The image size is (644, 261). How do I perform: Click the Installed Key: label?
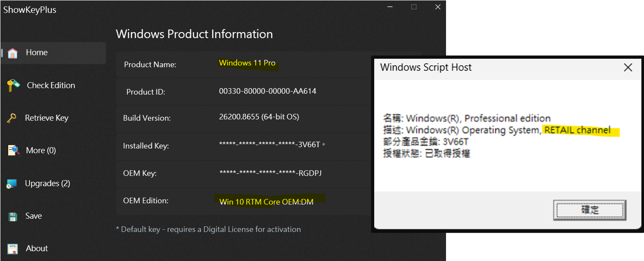[x=146, y=146]
